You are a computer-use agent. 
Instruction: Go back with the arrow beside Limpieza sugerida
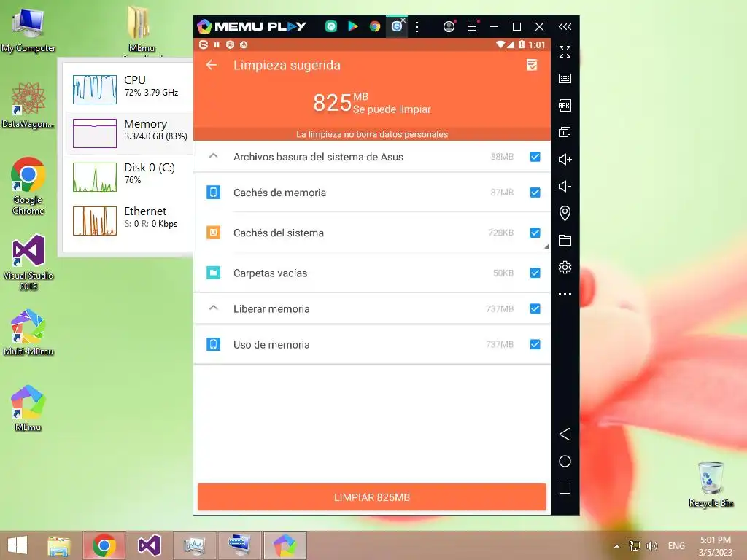tap(212, 65)
